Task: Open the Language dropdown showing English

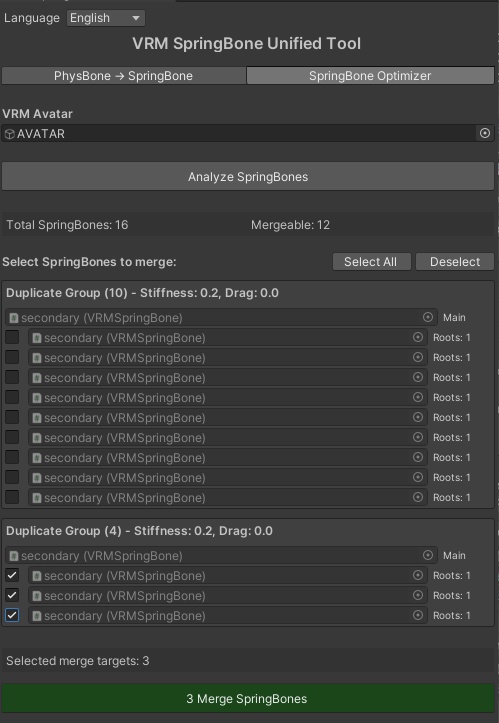Action: tap(106, 18)
